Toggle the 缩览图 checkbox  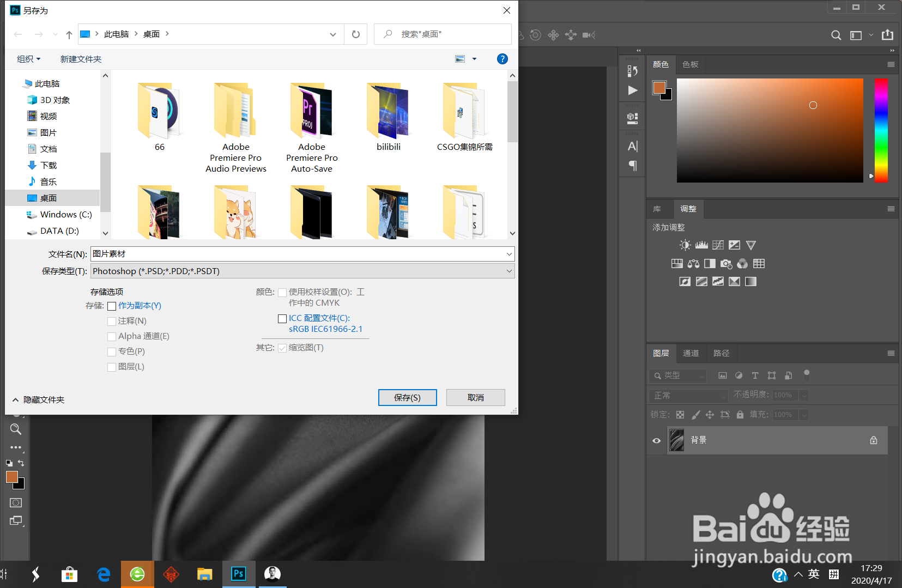(x=282, y=348)
